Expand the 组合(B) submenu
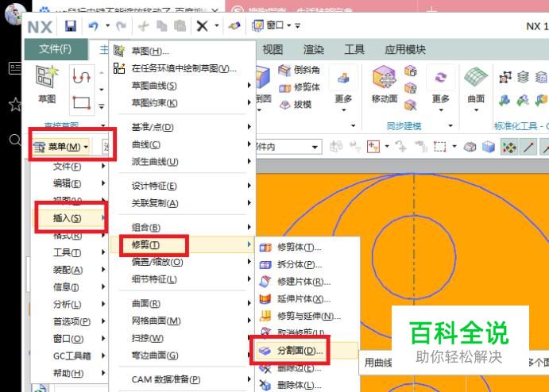 (x=182, y=227)
